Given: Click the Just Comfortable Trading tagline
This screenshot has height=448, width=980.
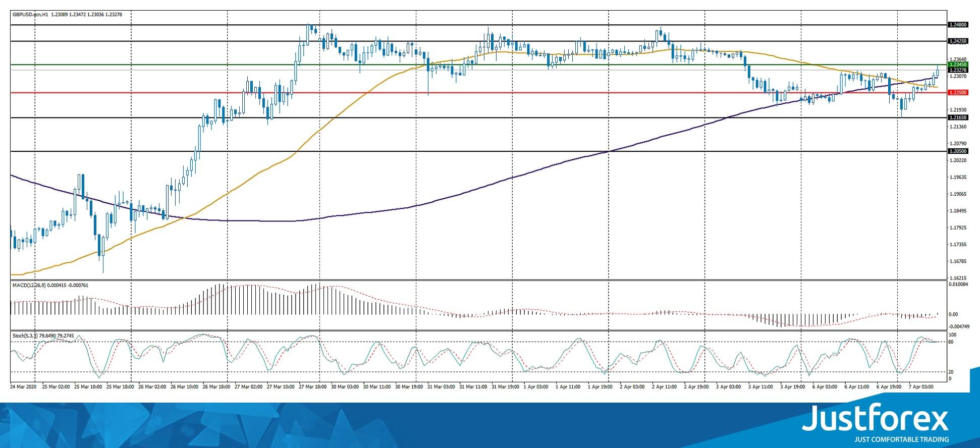Looking at the screenshot, I should [901, 439].
